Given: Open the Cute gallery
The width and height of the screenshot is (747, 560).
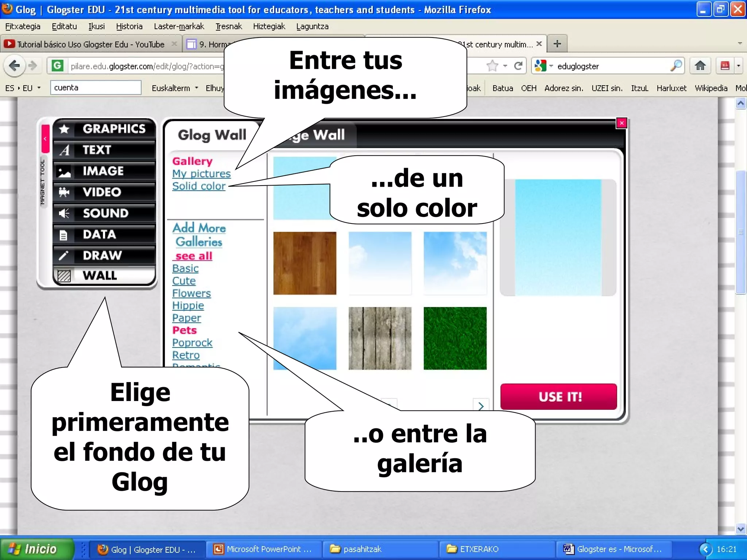Looking at the screenshot, I should [x=184, y=281].
